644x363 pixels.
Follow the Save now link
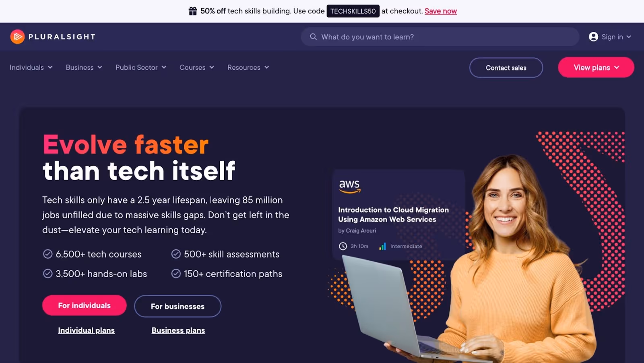[441, 11]
